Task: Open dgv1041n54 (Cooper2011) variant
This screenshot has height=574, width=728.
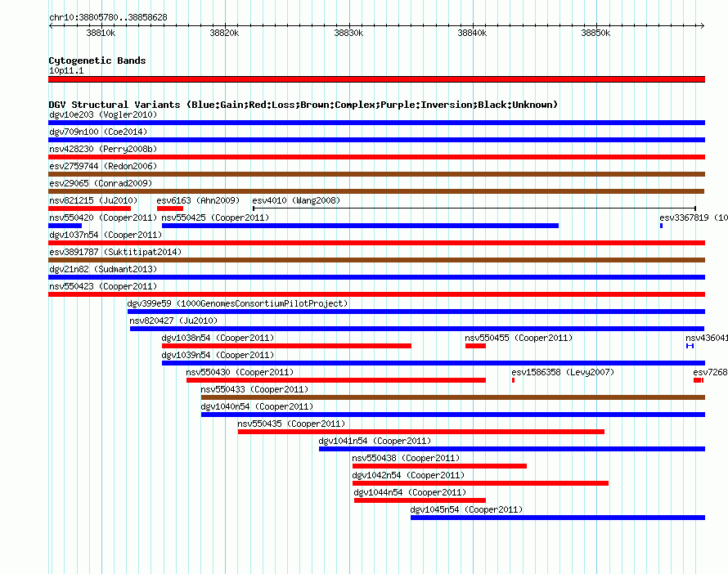Action: [x=512, y=449]
